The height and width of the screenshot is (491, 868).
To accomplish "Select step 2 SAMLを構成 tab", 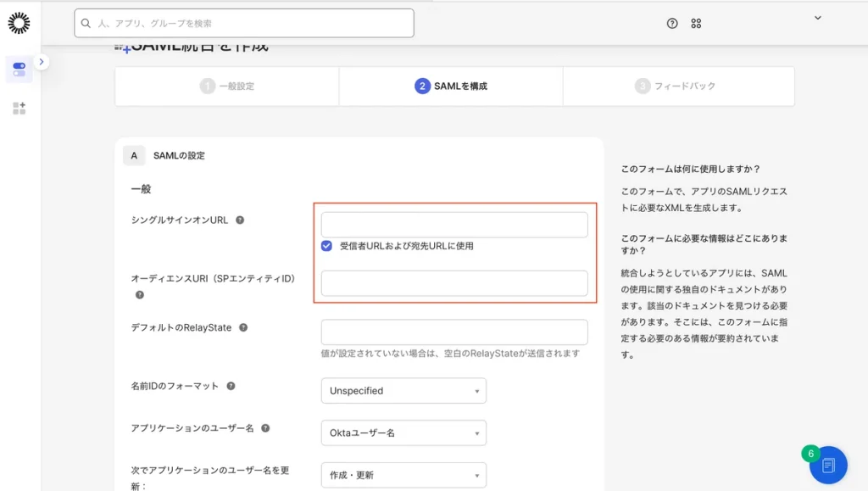I will pos(451,86).
